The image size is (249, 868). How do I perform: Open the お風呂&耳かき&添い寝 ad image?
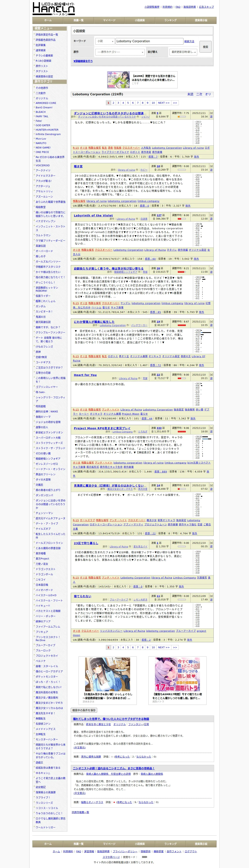107,674
